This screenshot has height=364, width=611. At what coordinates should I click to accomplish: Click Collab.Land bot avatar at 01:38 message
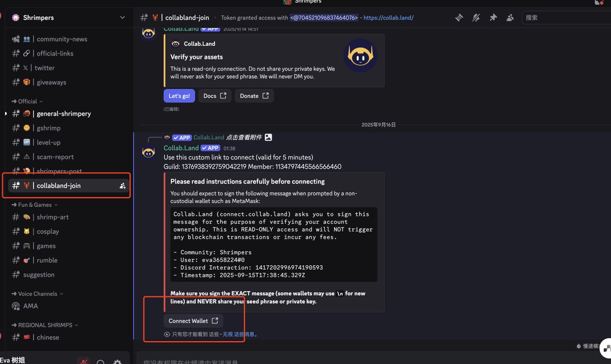(x=148, y=152)
